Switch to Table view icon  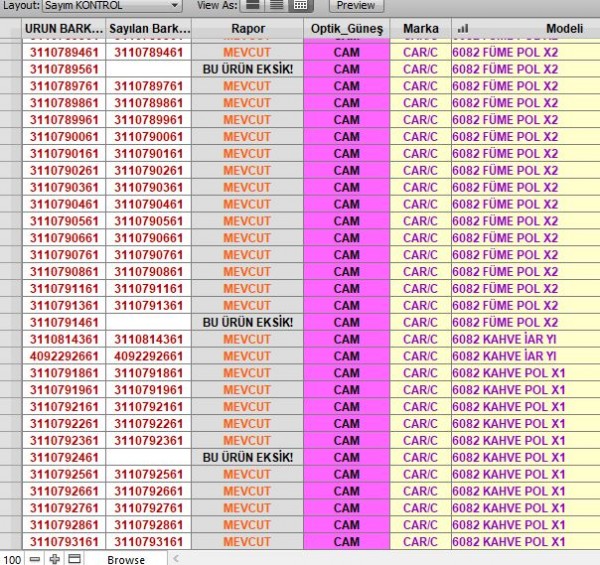pyautogui.click(x=301, y=5)
